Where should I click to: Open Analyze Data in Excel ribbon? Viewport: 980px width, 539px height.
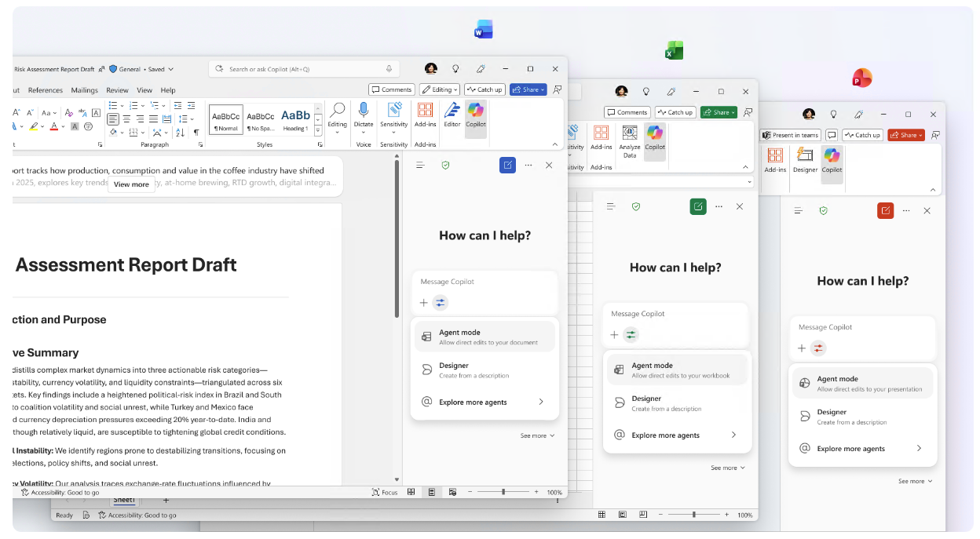(x=630, y=141)
